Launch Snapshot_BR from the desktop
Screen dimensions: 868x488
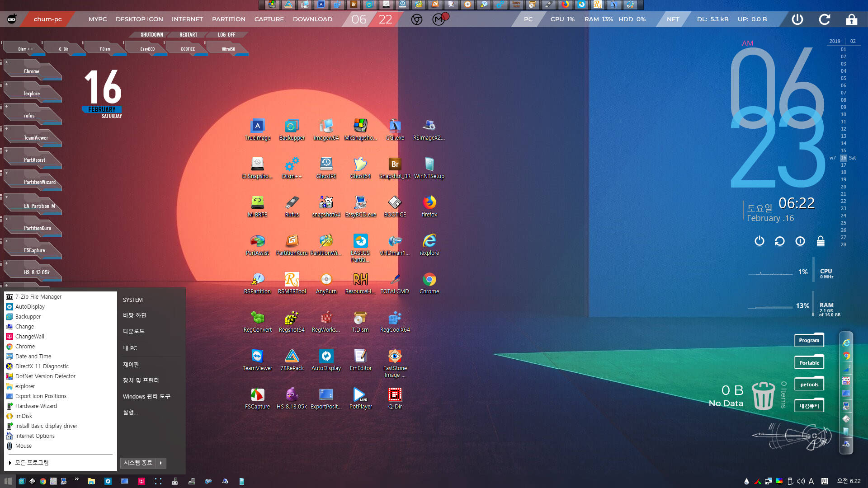(x=395, y=168)
